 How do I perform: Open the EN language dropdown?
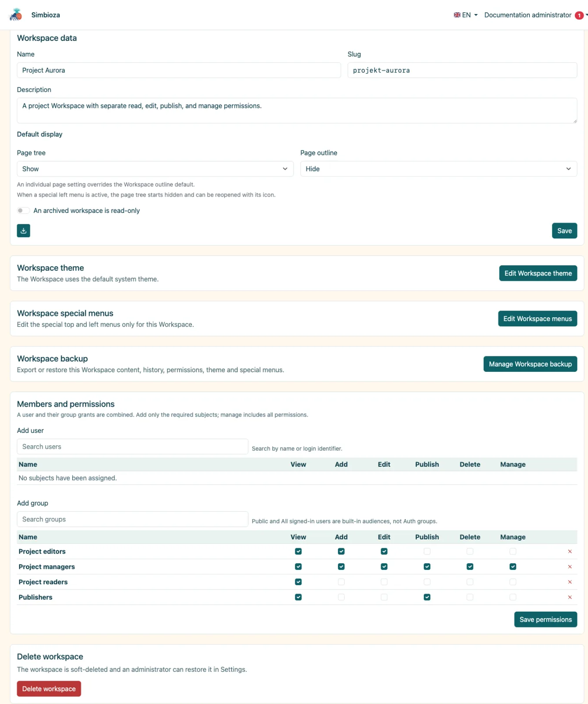[466, 15]
